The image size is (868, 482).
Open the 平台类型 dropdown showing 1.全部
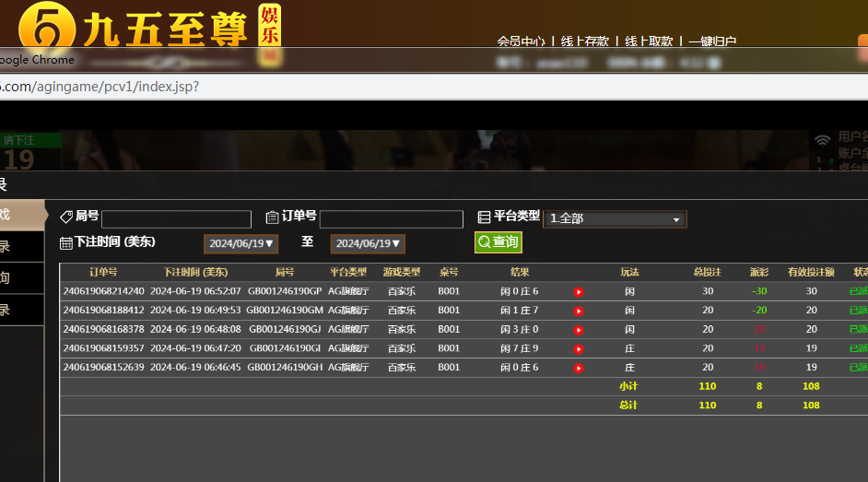point(615,219)
